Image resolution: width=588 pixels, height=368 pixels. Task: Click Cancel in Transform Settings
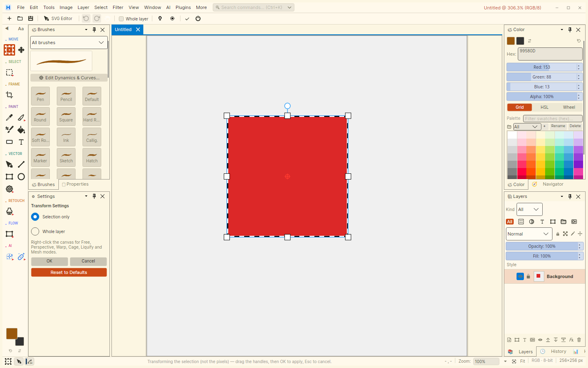point(88,261)
